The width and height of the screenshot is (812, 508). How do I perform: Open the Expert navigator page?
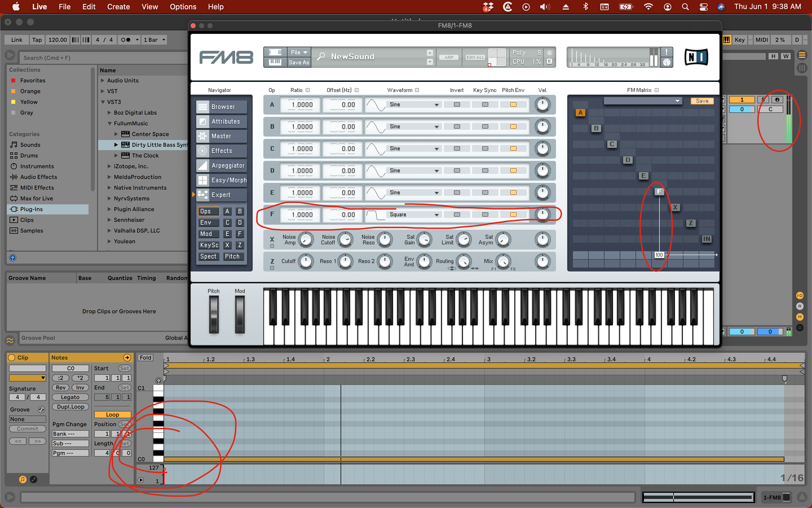[x=221, y=195]
